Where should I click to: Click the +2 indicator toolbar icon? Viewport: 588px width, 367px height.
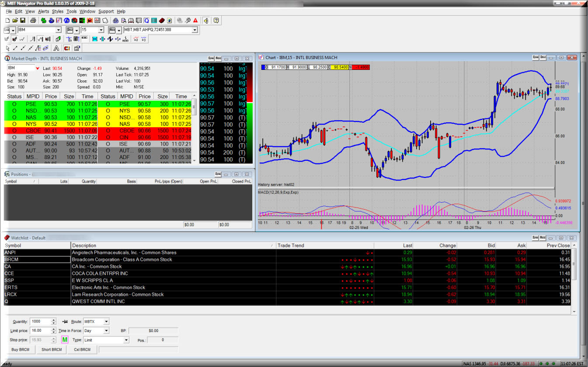coord(136,39)
